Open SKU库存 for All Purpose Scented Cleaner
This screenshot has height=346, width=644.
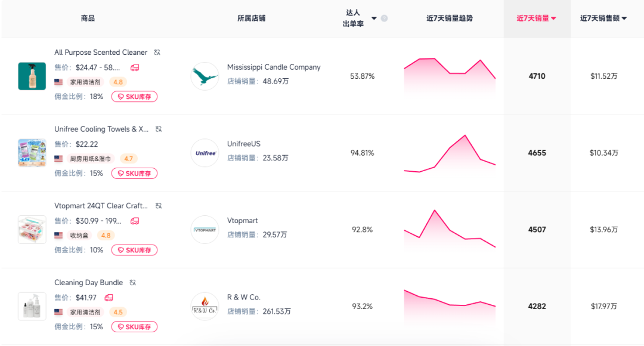pyautogui.click(x=134, y=97)
